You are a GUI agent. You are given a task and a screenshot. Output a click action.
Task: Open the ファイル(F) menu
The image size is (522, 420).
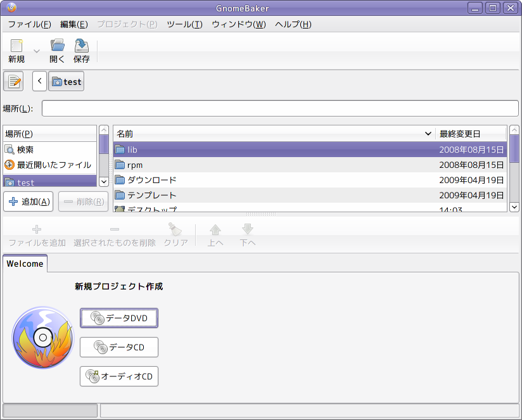coord(29,24)
